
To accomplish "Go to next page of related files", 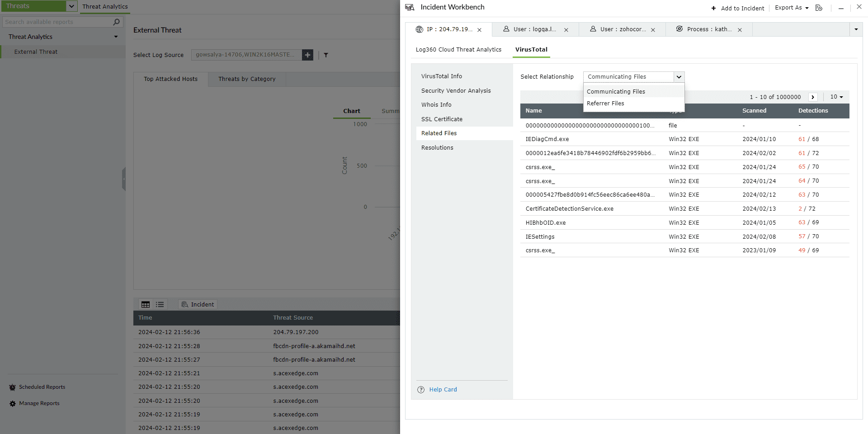I will (813, 97).
